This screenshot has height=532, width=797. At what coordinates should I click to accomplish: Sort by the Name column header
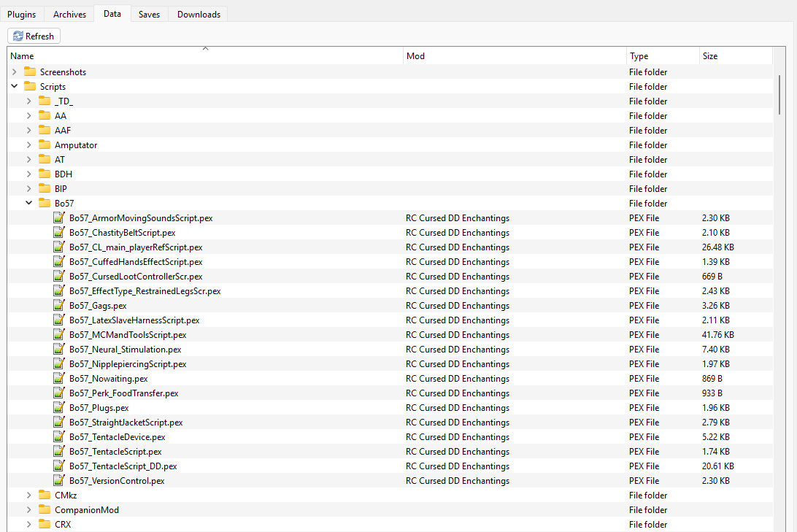click(205, 56)
